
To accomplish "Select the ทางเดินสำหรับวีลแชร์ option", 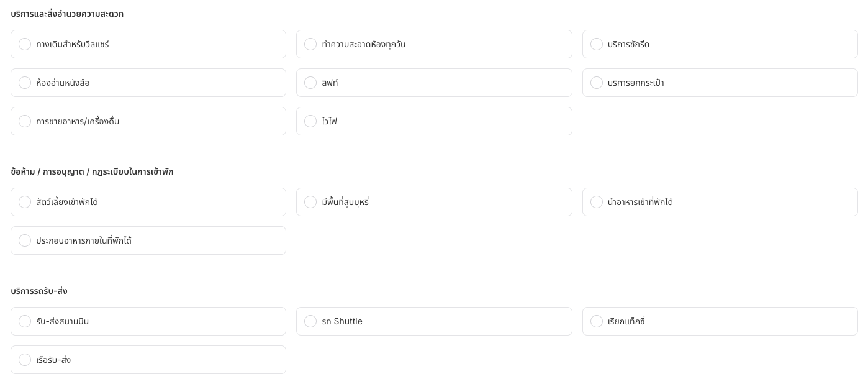I will point(25,44).
